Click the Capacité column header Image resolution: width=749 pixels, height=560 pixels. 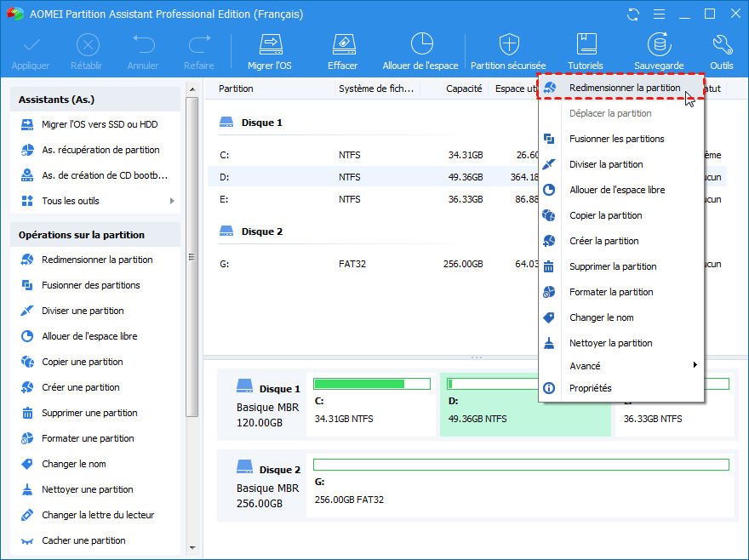(x=464, y=89)
